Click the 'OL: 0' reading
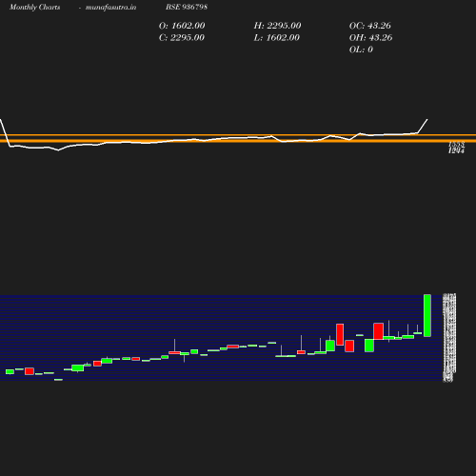Viewport: 476px width, 476px height. (x=361, y=50)
